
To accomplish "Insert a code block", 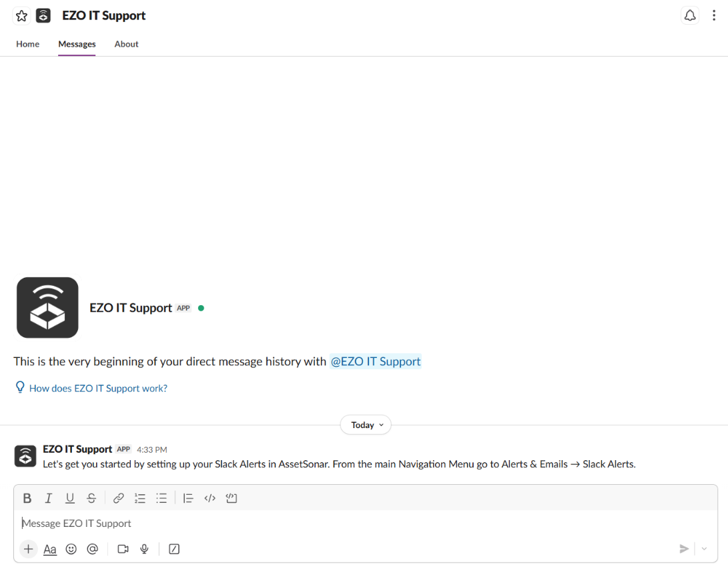I will (x=232, y=498).
